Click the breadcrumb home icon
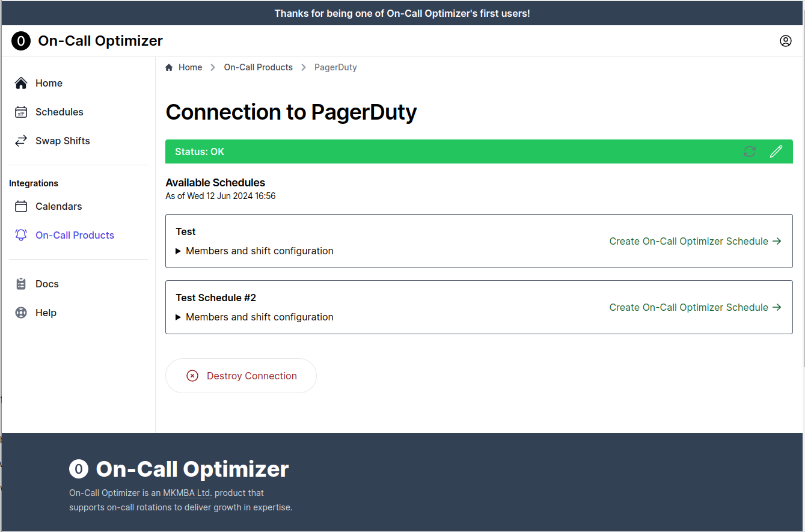The height and width of the screenshot is (532, 805). point(170,67)
